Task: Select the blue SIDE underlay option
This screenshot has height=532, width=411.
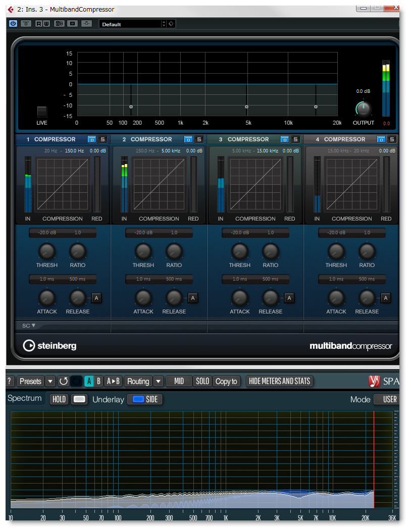Action: [145, 399]
